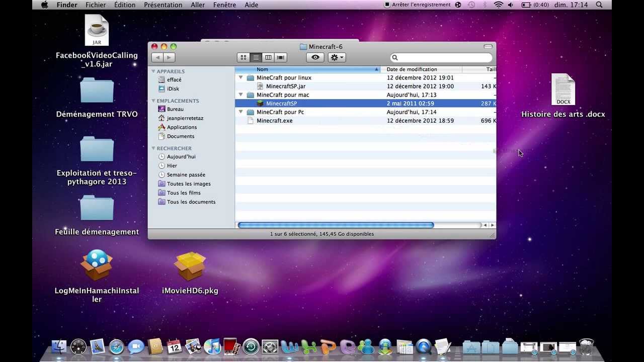Select iMovieHD6.pkg on the desktop
Image resolution: width=644 pixels, height=362 pixels.
click(190, 272)
